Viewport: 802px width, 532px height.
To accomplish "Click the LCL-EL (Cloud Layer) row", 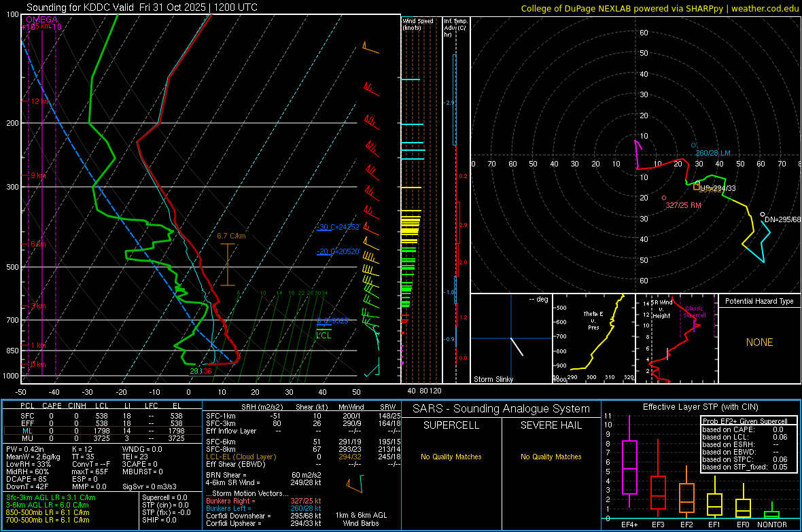I will [x=303, y=457].
